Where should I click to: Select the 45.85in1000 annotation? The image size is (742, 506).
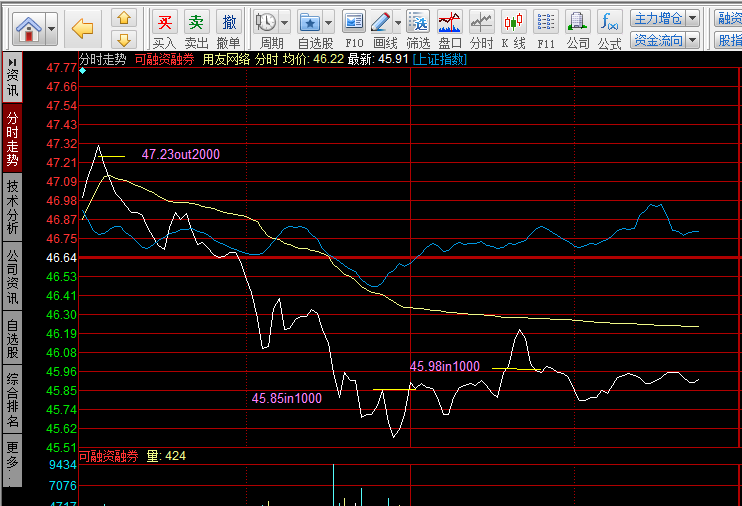pyautogui.click(x=287, y=398)
